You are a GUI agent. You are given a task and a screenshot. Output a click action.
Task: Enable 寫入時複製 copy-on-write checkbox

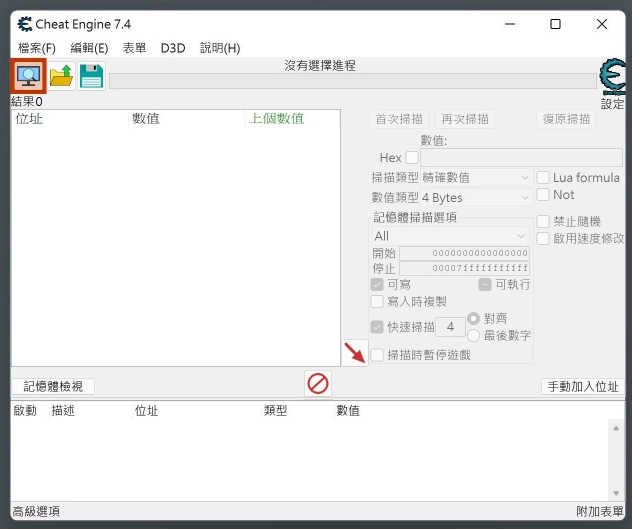[x=377, y=302]
